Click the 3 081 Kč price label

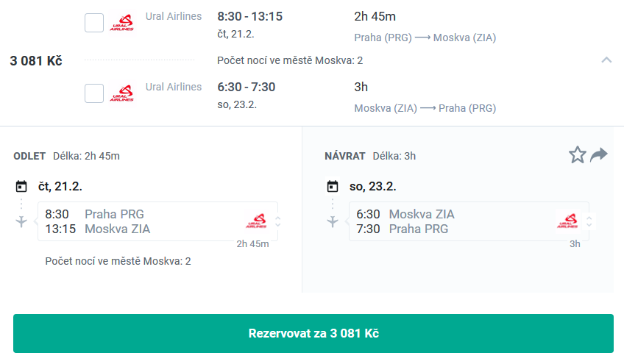coord(36,61)
